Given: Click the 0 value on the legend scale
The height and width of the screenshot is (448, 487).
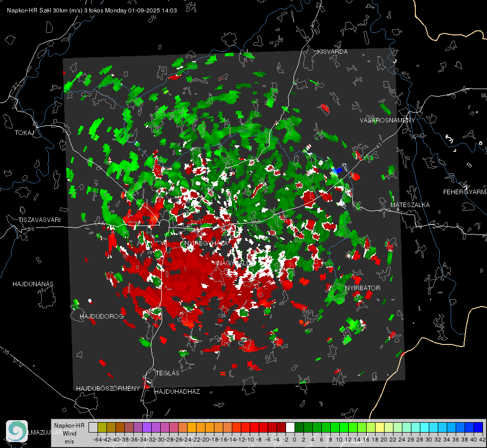Looking at the screenshot, I should 294,440.
